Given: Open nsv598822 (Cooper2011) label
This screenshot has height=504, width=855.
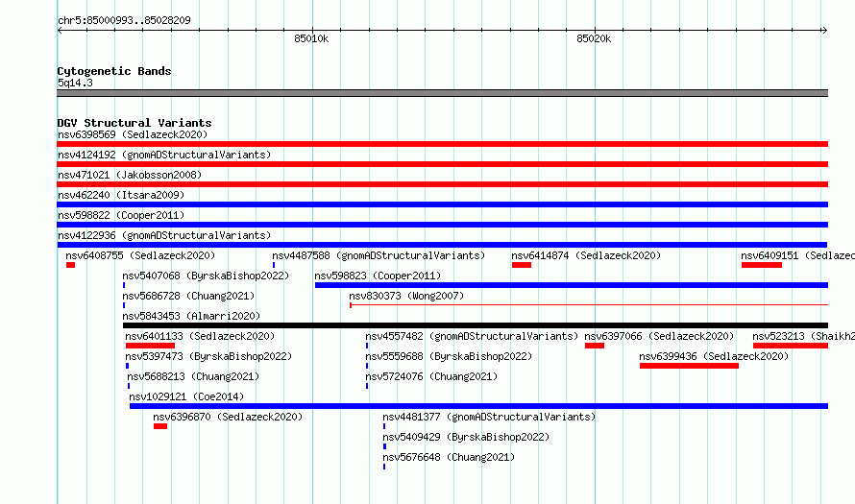Looking at the screenshot, I should click(121, 215).
